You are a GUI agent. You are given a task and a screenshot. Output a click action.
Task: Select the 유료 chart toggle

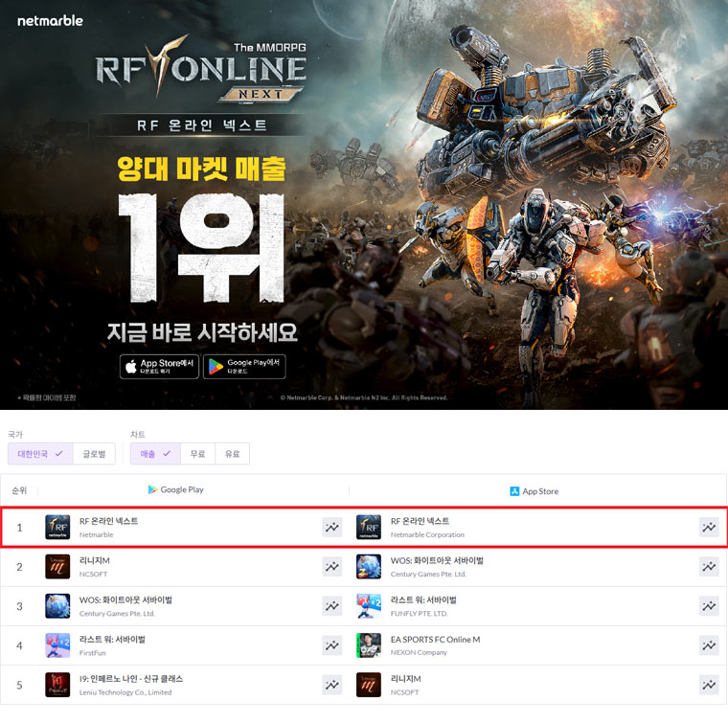[232, 454]
